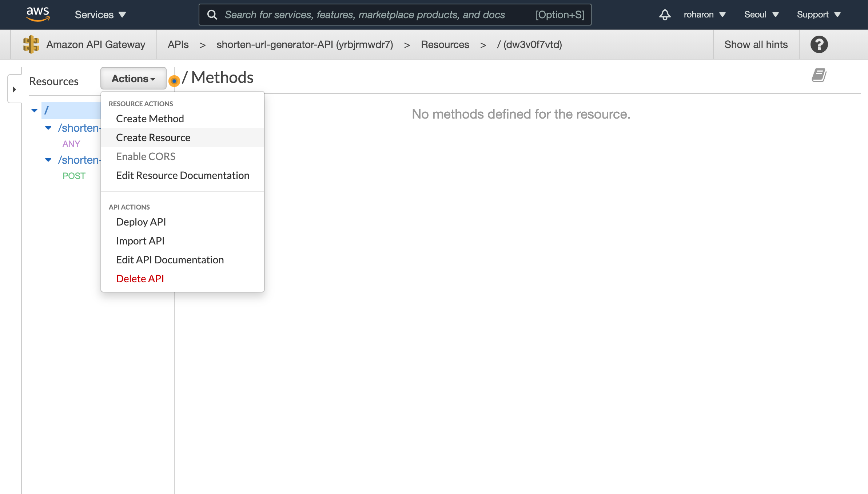Screen dimensions: 868x494
Task: Click the search magnifier icon
Action: pyautogui.click(x=212, y=15)
